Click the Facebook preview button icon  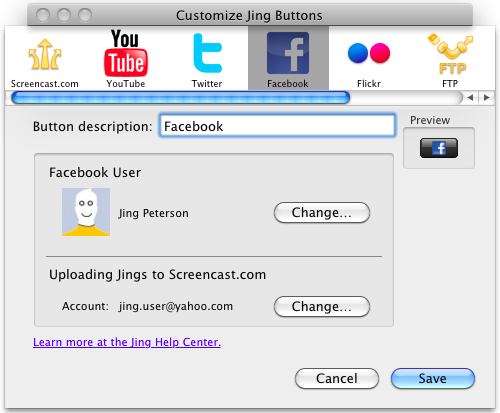(x=439, y=148)
